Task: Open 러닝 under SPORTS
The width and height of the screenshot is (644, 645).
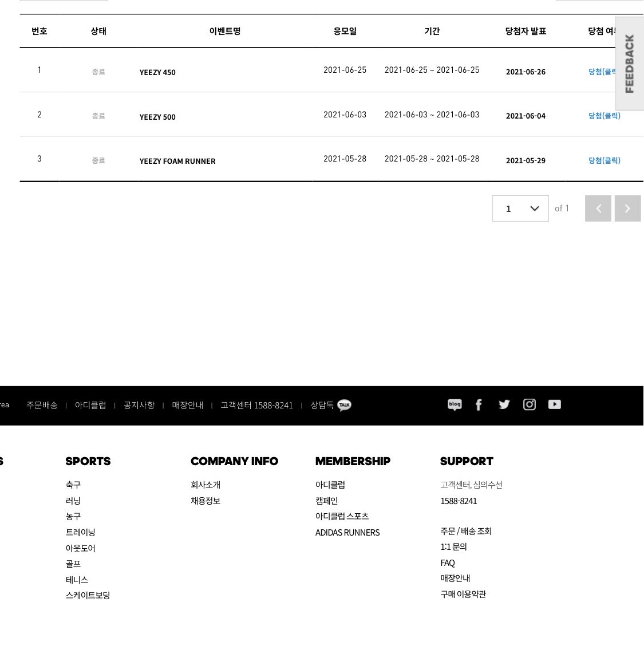Action: point(73,501)
